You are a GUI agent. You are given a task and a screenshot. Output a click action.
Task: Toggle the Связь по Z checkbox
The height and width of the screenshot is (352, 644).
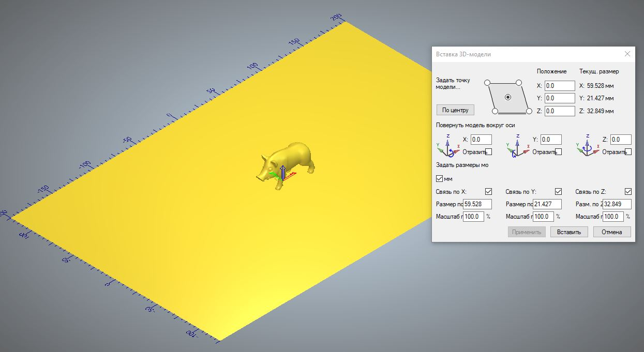click(x=628, y=192)
